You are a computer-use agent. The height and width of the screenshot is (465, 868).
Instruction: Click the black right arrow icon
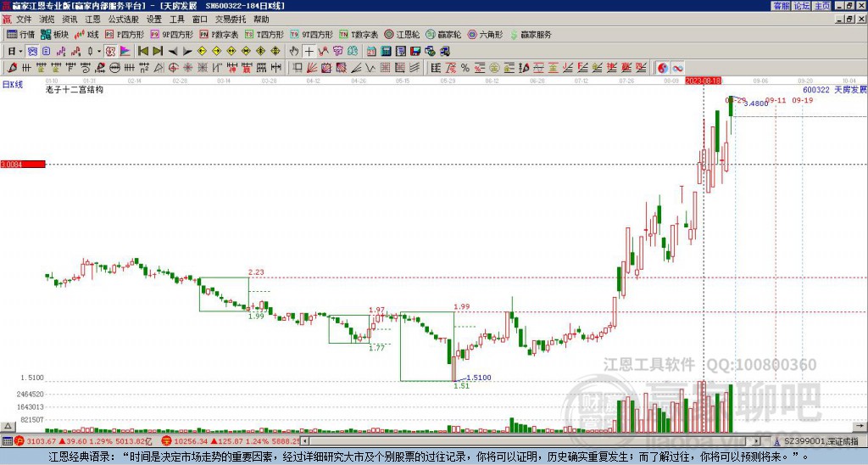pyautogui.click(x=187, y=52)
